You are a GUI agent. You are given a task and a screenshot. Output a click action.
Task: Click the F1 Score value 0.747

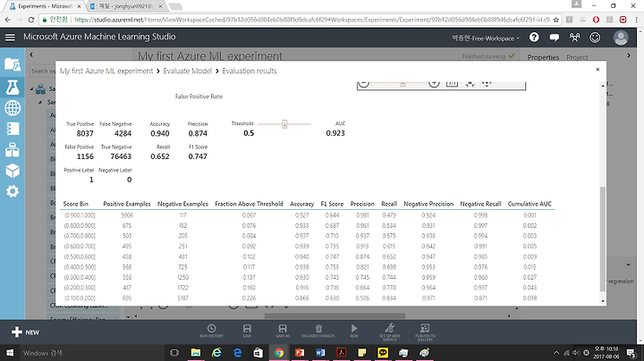[x=198, y=156]
